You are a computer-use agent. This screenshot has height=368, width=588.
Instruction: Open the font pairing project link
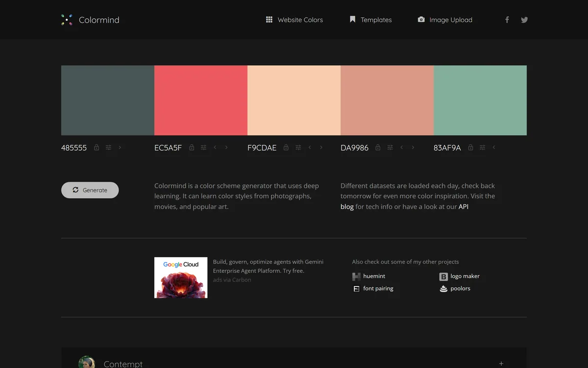378,289
